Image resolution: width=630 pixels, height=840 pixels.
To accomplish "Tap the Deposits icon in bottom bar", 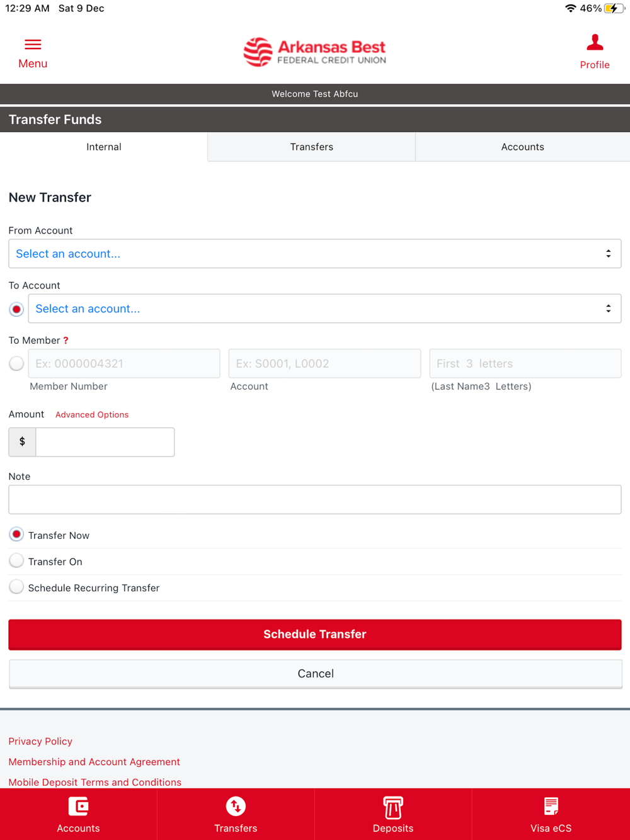I will point(393,807).
